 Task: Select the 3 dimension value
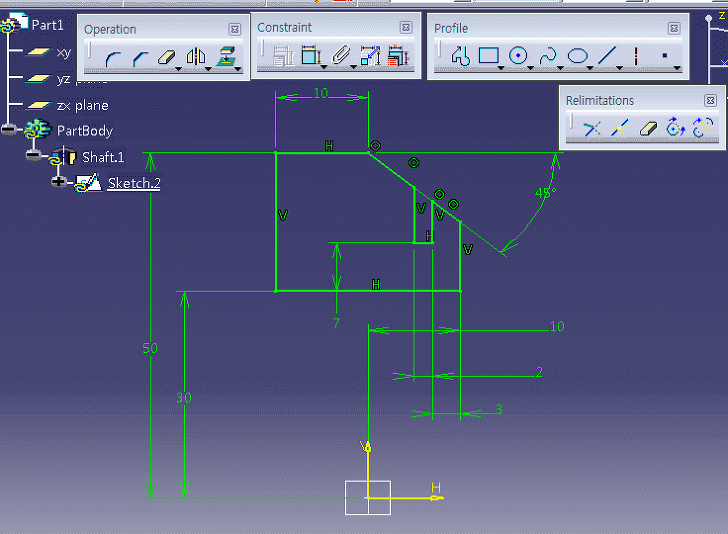coord(499,409)
